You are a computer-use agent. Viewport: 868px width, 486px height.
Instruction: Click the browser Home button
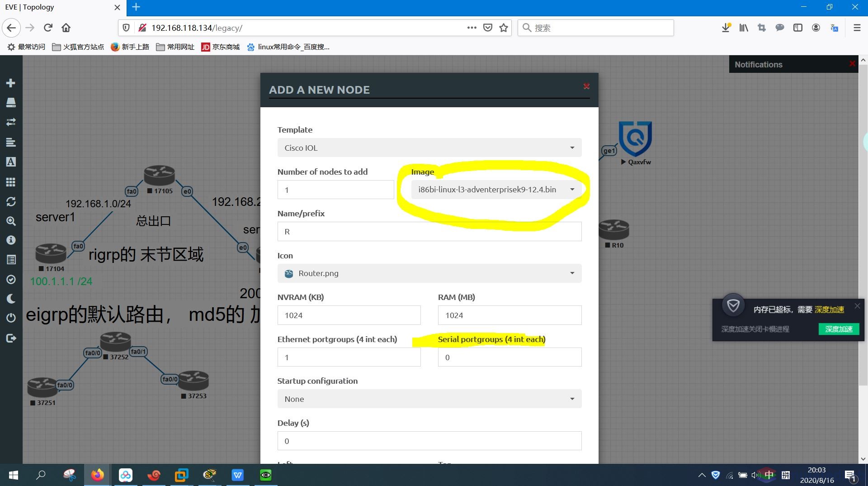click(66, 28)
